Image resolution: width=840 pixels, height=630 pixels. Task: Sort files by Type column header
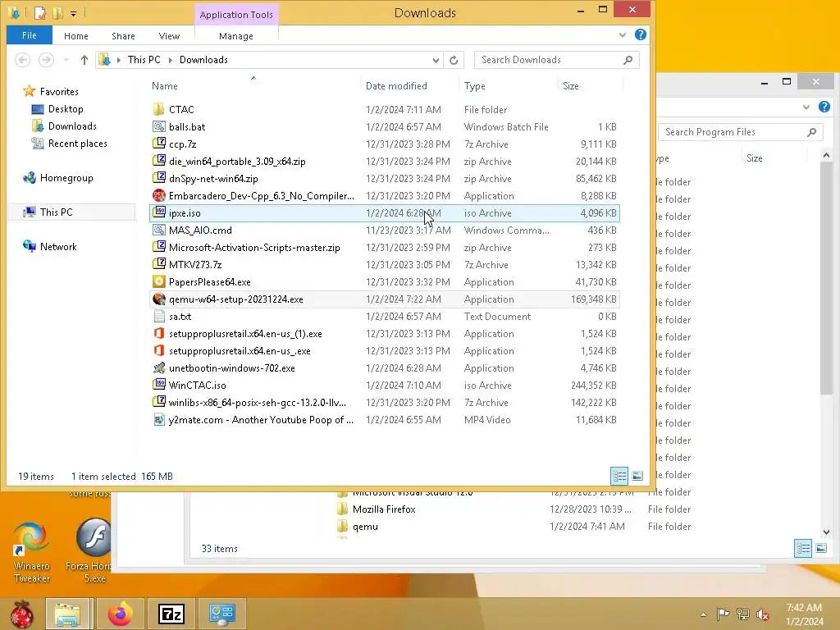point(475,85)
